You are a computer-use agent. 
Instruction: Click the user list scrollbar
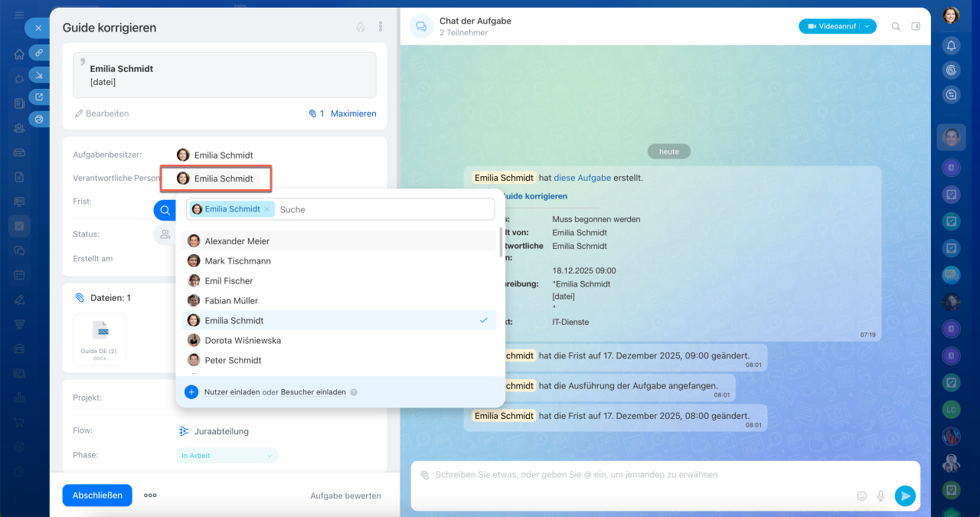coord(501,241)
